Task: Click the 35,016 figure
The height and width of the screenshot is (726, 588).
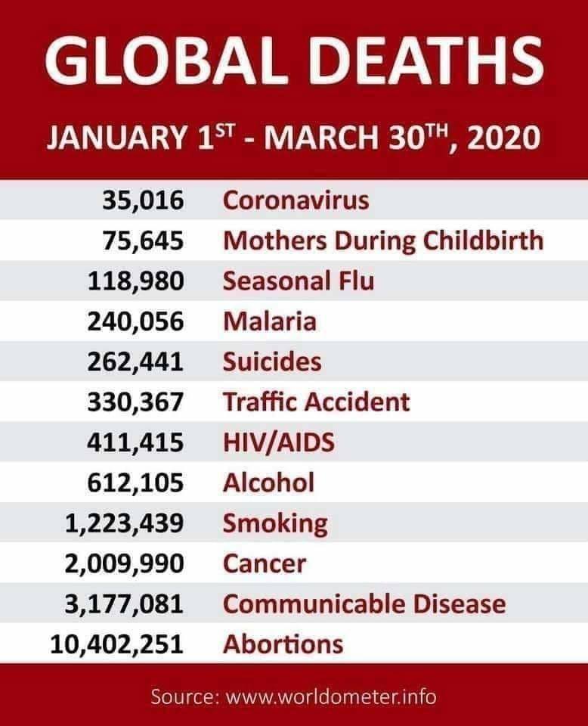Action: point(141,200)
